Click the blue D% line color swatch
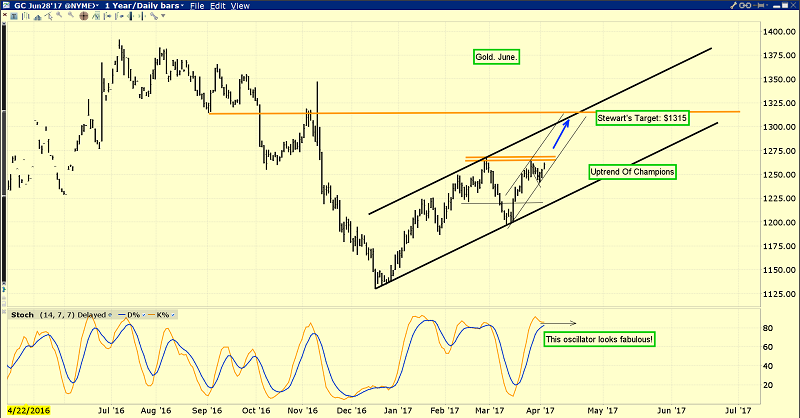 click(x=122, y=315)
